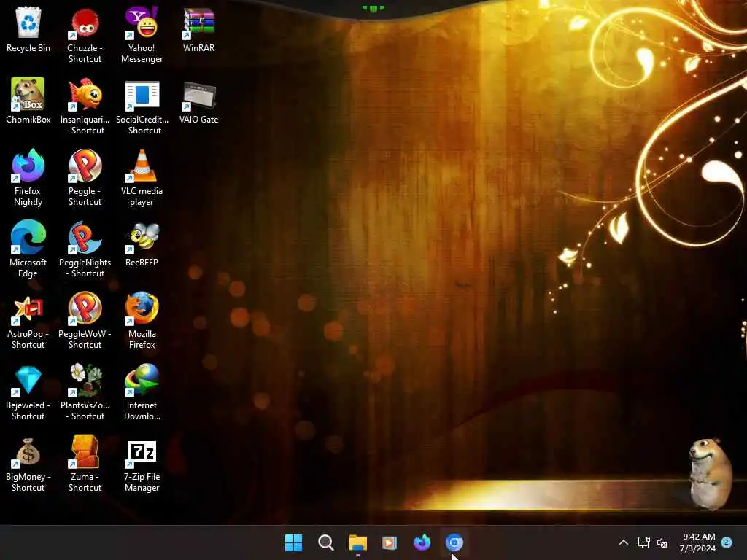Open the Chromium browser taskbar icon
The height and width of the screenshot is (560, 747).
tap(454, 542)
